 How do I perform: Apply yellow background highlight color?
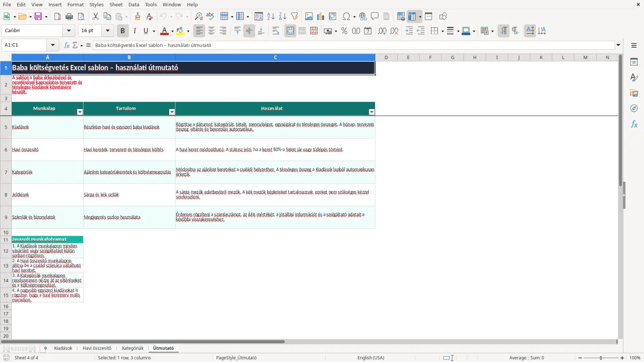pos(180,31)
